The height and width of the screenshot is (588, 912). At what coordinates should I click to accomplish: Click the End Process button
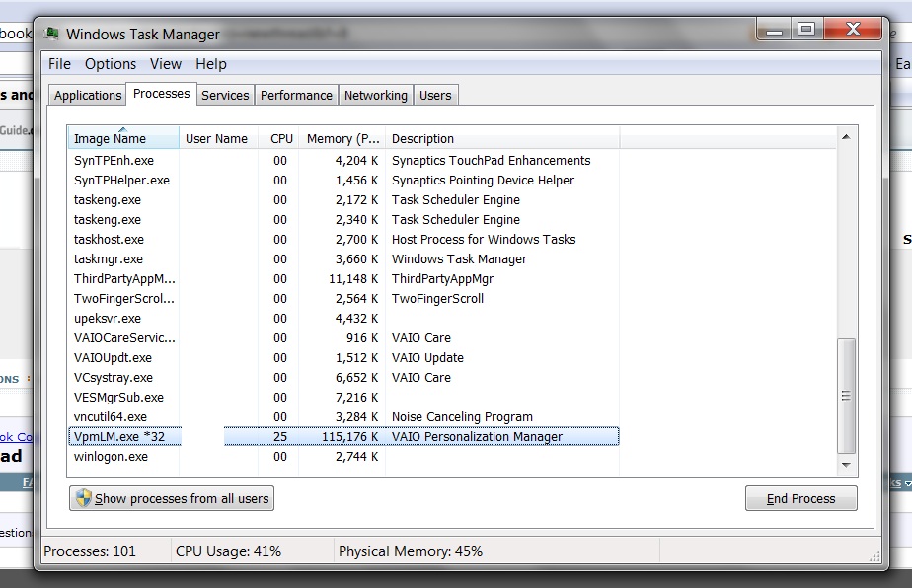coord(800,498)
